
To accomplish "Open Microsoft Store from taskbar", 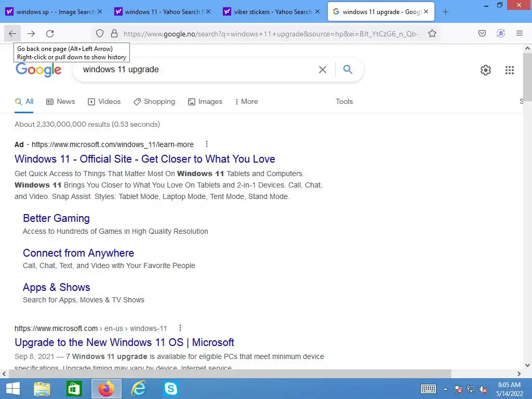I will pos(74,389).
